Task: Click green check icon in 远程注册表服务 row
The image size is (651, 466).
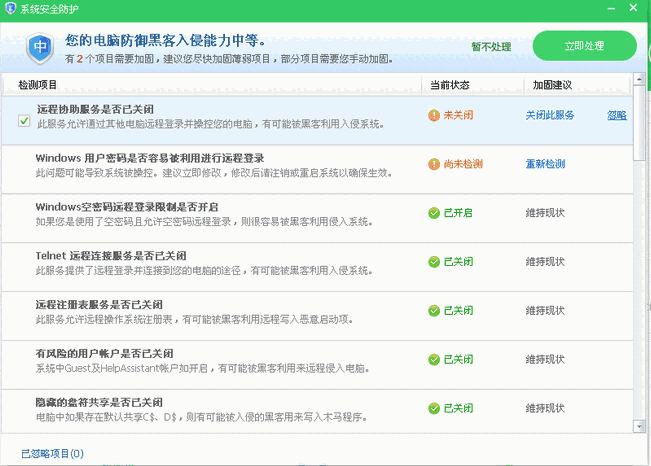Action: click(x=434, y=311)
